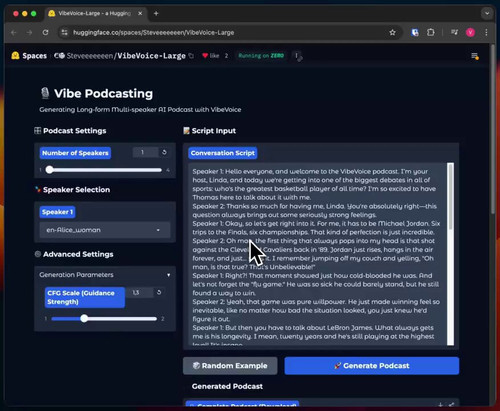
Task: Click the Number of Speakers number field
Action: click(145, 152)
